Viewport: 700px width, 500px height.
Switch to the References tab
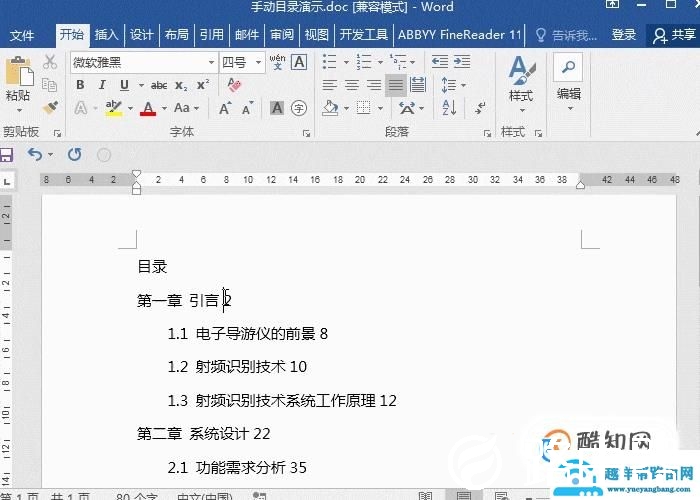(x=212, y=34)
